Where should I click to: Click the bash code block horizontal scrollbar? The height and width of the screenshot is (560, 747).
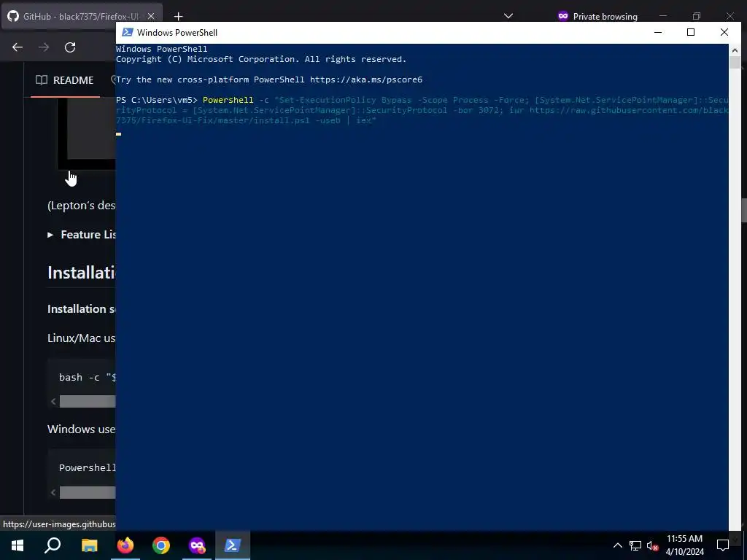[x=88, y=402]
